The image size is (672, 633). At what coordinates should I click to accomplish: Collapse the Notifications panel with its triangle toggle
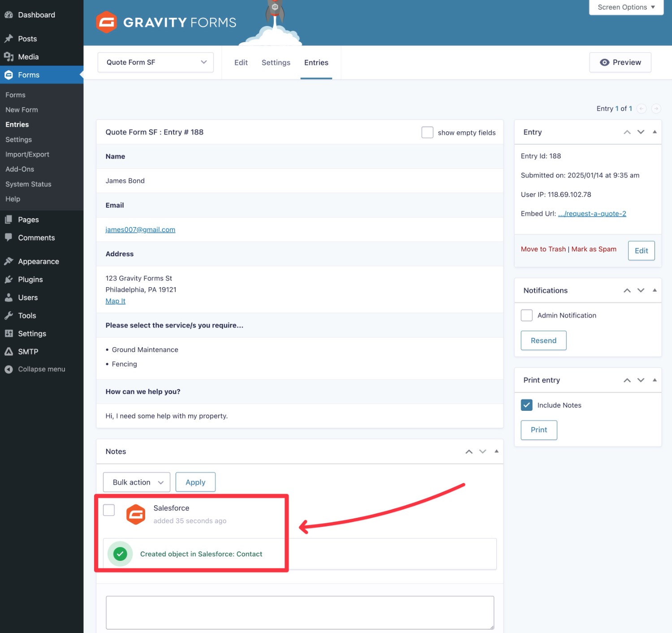[655, 290]
